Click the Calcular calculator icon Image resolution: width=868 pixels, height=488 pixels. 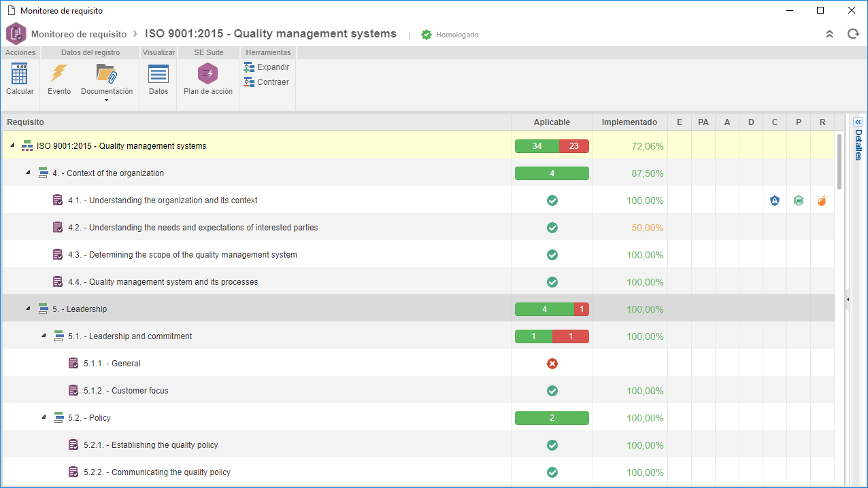(x=20, y=73)
